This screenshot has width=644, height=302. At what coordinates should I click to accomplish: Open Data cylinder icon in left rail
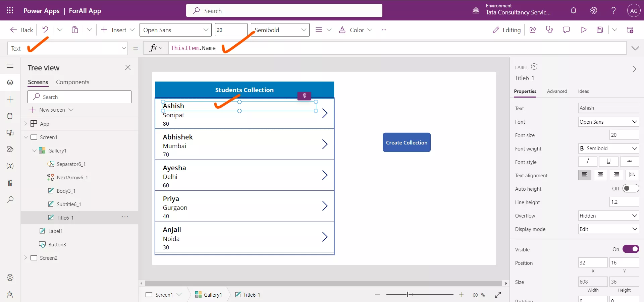[x=10, y=116]
